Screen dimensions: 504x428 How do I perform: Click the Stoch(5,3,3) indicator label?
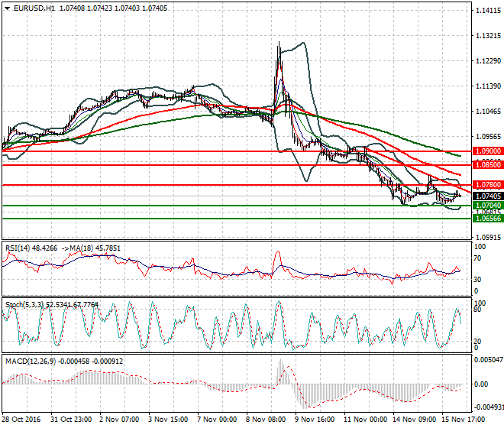click(x=24, y=304)
